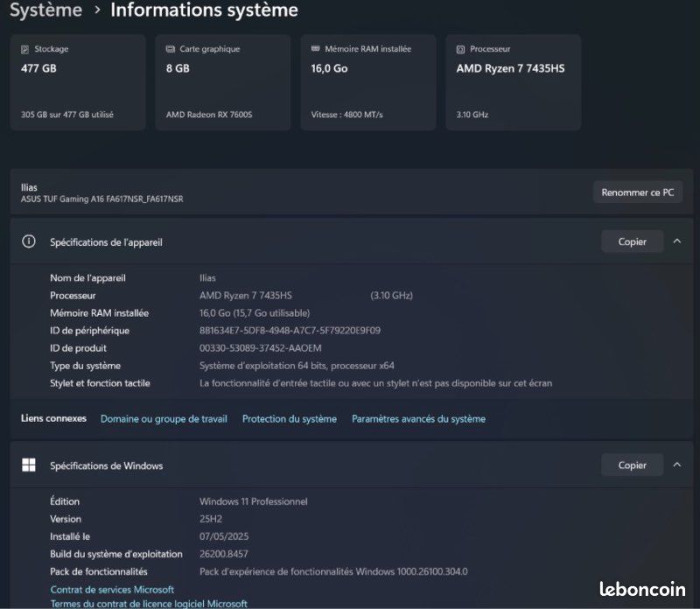The width and height of the screenshot is (700, 609).
Task: Select the '(3.10 GHz)' text in Processeur row
Action: (391, 296)
